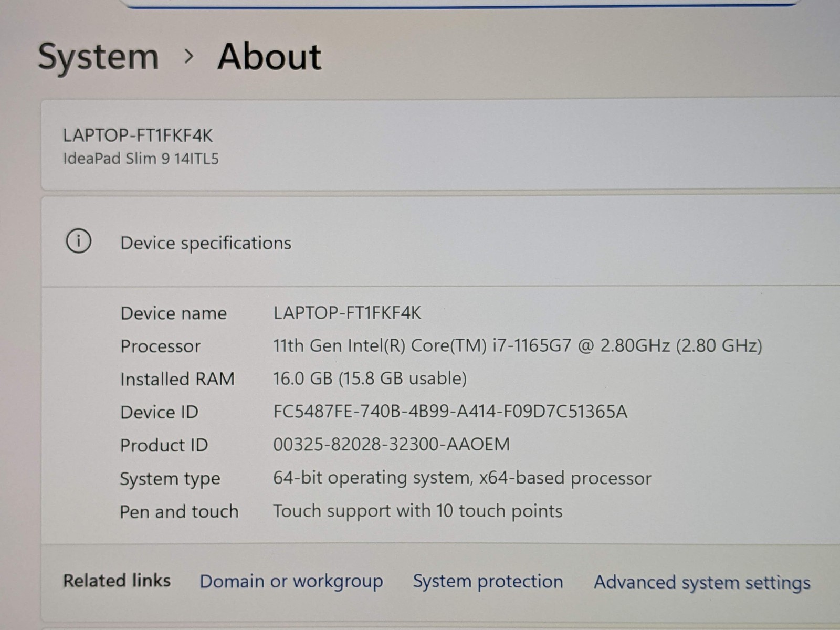Select the 16.0 GB installed RAM value
Screen dimensions: 840x630
point(370,379)
